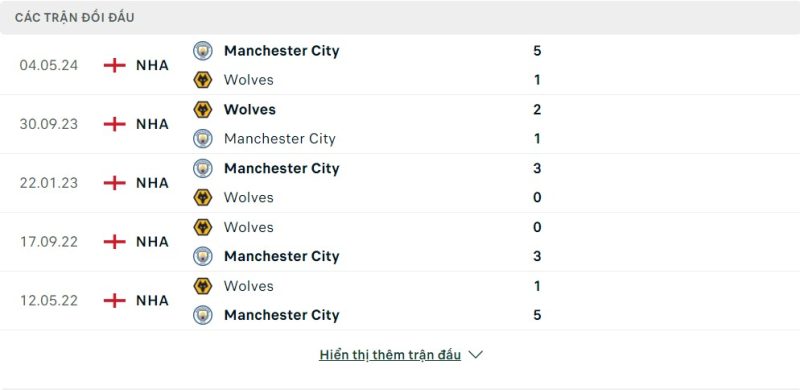
Task: Click score 5 of 04.05.24 match
Action: coord(537,51)
